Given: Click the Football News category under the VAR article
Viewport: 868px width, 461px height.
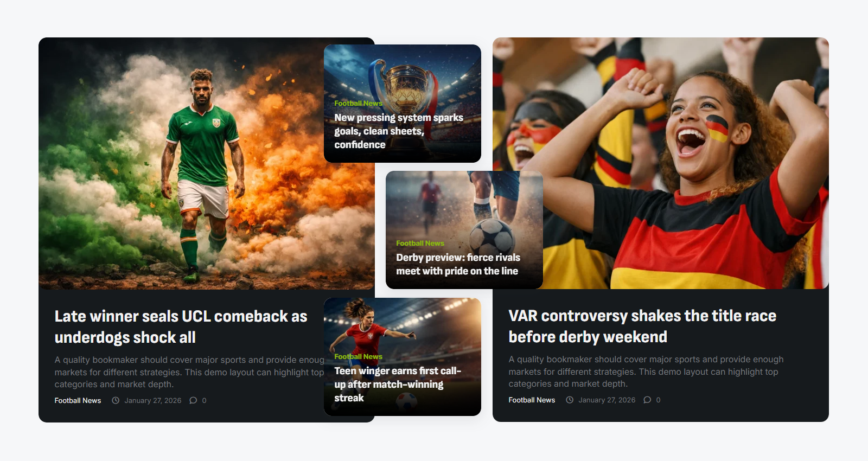Looking at the screenshot, I should [x=532, y=400].
